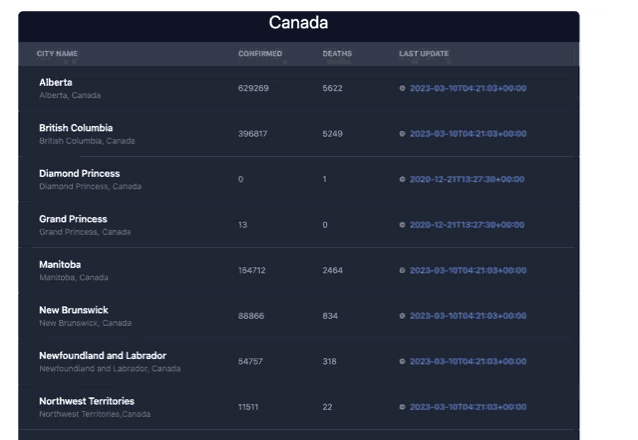Open the Alberta last update timestamp

pyautogui.click(x=468, y=88)
